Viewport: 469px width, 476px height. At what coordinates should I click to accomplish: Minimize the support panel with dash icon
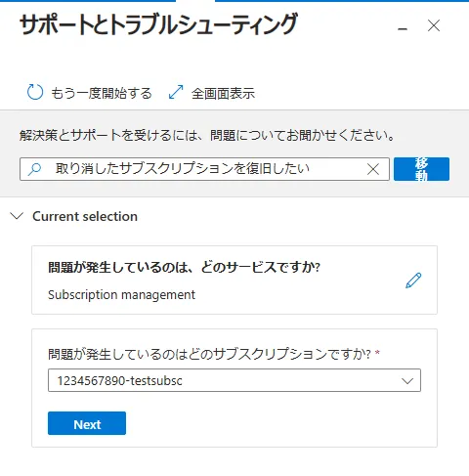(403, 28)
